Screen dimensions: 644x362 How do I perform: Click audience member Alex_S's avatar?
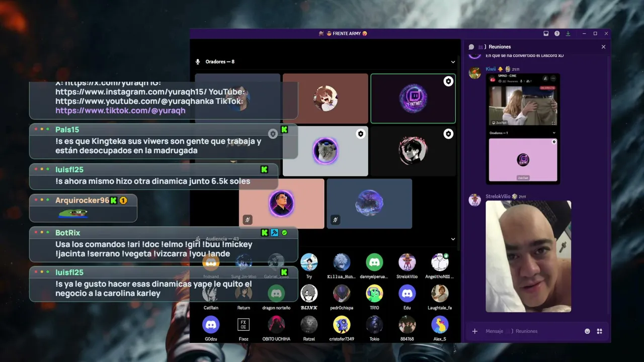point(440,324)
